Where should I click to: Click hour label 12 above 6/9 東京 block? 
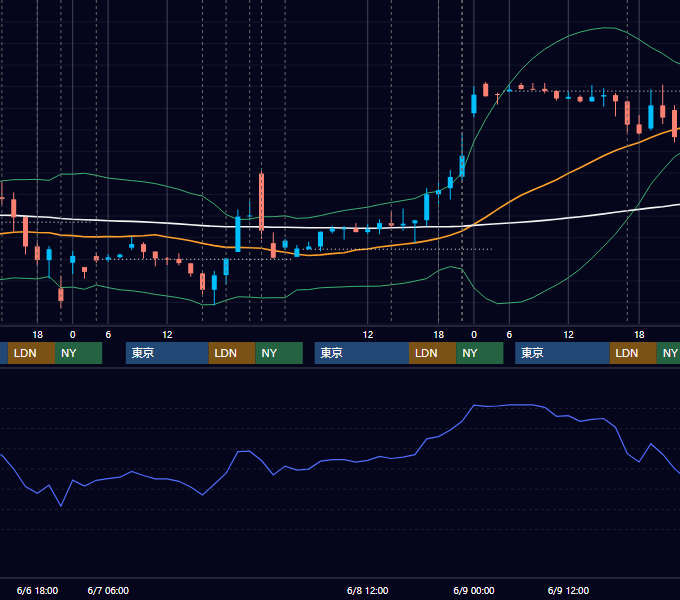[568, 335]
